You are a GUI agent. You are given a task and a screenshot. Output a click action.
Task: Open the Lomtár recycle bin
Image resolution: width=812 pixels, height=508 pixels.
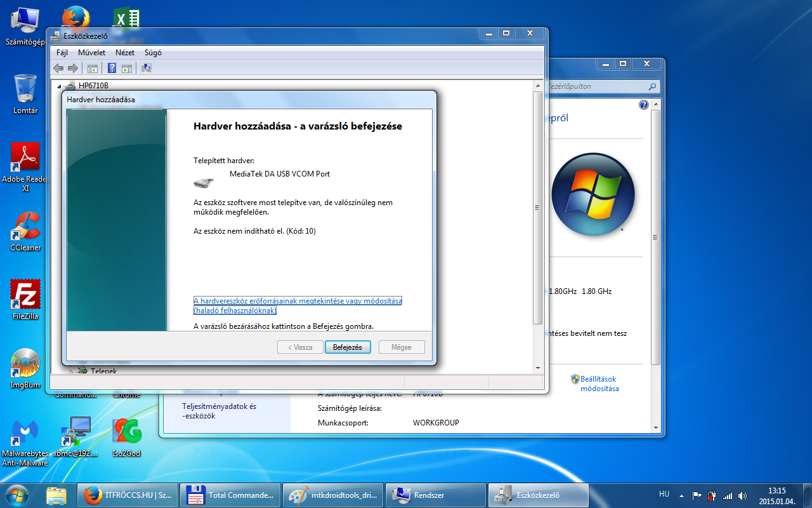point(25,93)
